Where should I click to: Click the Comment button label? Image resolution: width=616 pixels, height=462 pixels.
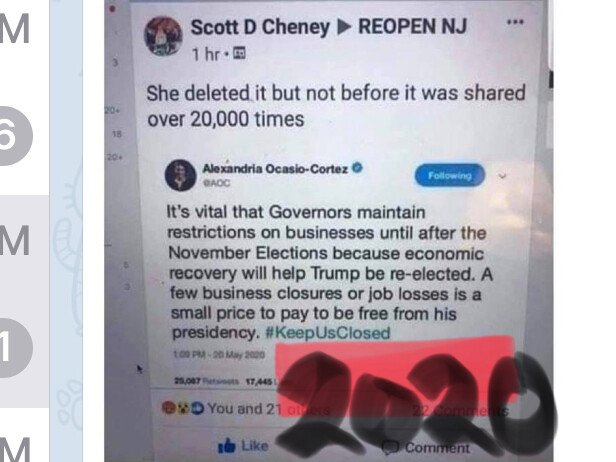pos(437,447)
